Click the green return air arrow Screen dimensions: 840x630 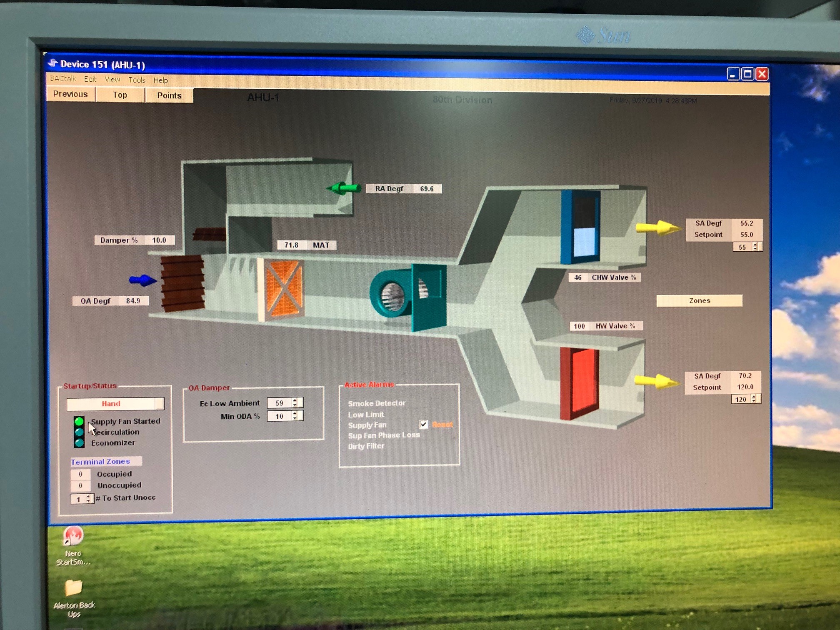coord(344,188)
